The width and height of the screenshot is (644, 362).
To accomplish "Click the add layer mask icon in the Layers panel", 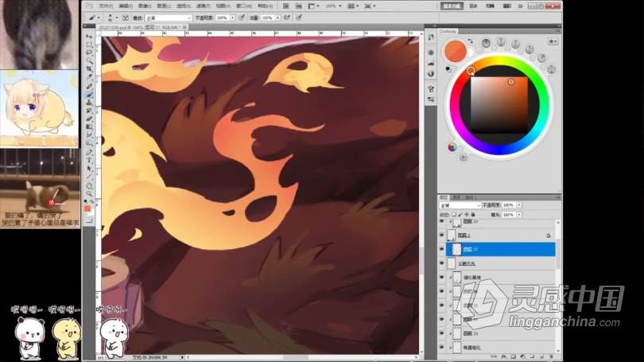I will click(x=514, y=356).
